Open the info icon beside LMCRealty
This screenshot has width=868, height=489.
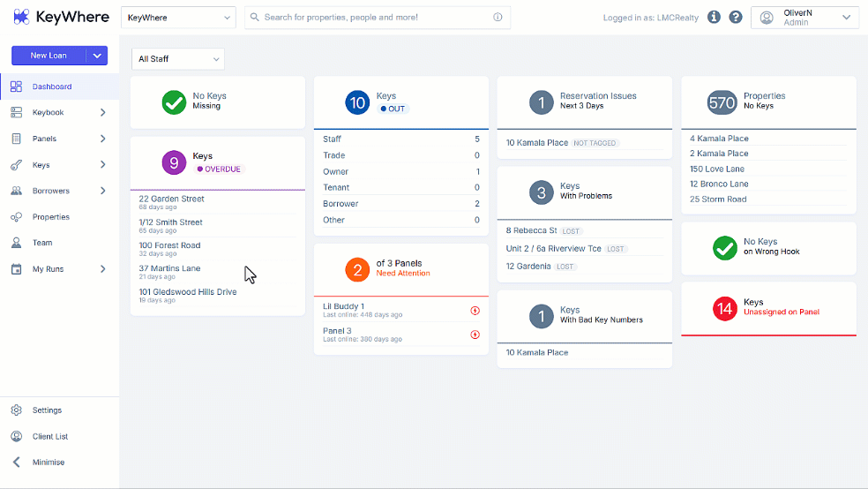tap(715, 17)
